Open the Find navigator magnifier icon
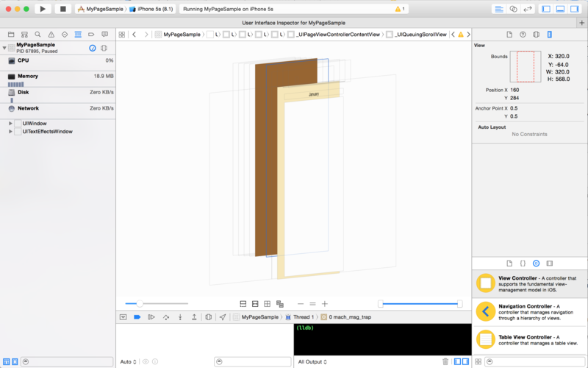588x368 pixels. (37, 35)
